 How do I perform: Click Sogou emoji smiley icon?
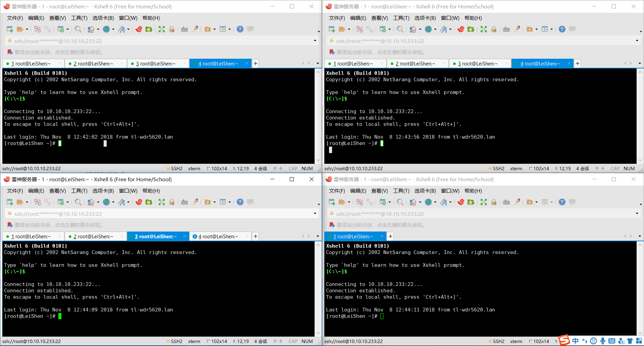click(594, 341)
